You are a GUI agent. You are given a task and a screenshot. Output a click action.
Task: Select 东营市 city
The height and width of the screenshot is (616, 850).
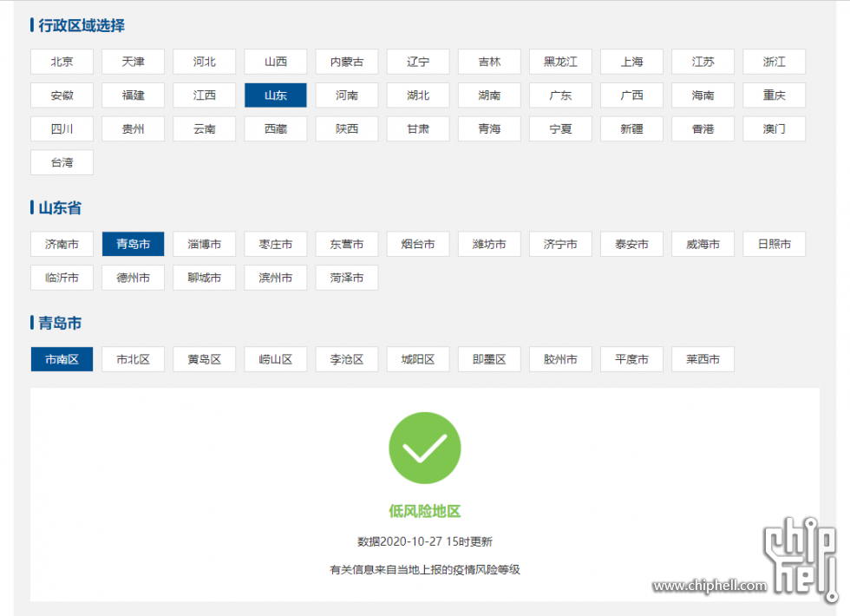347,244
